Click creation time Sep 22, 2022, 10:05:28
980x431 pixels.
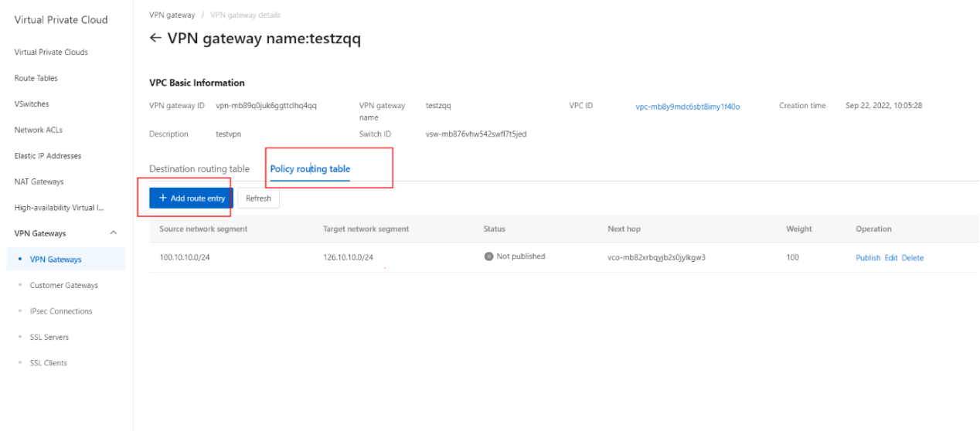(884, 106)
